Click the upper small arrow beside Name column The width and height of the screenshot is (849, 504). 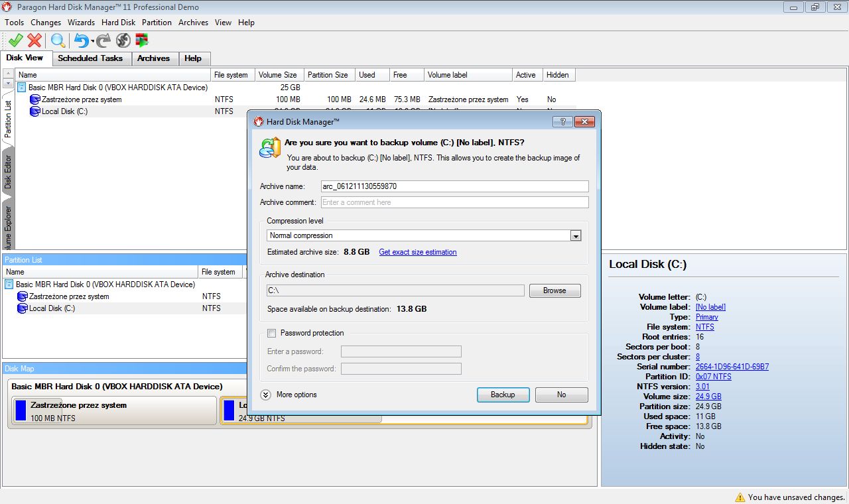click(x=8, y=74)
